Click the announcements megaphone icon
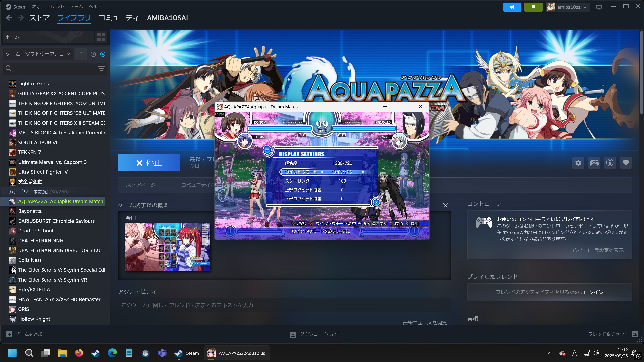Viewport: 644px width, 362px height. click(x=512, y=7)
